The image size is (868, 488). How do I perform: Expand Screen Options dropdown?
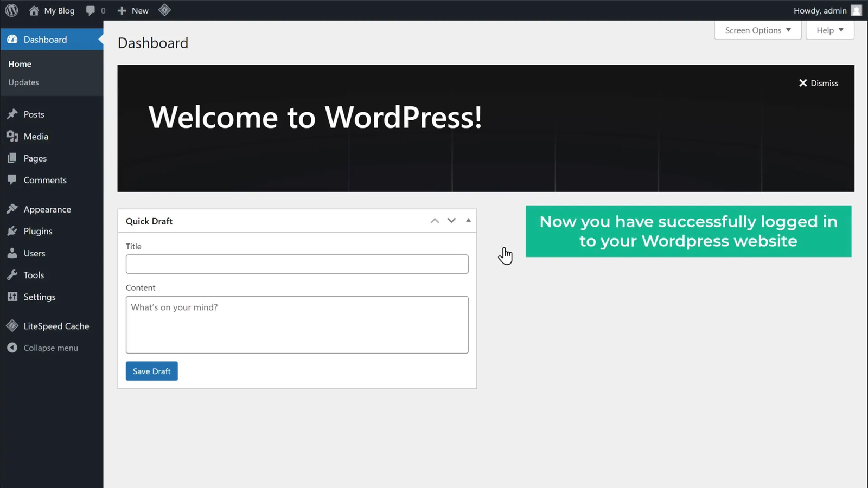click(x=758, y=30)
